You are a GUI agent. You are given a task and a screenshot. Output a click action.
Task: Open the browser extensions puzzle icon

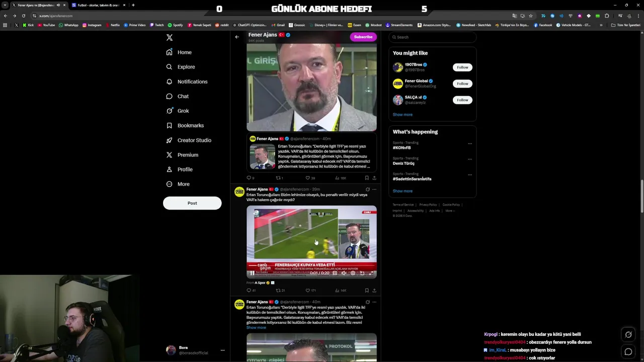click(606, 16)
